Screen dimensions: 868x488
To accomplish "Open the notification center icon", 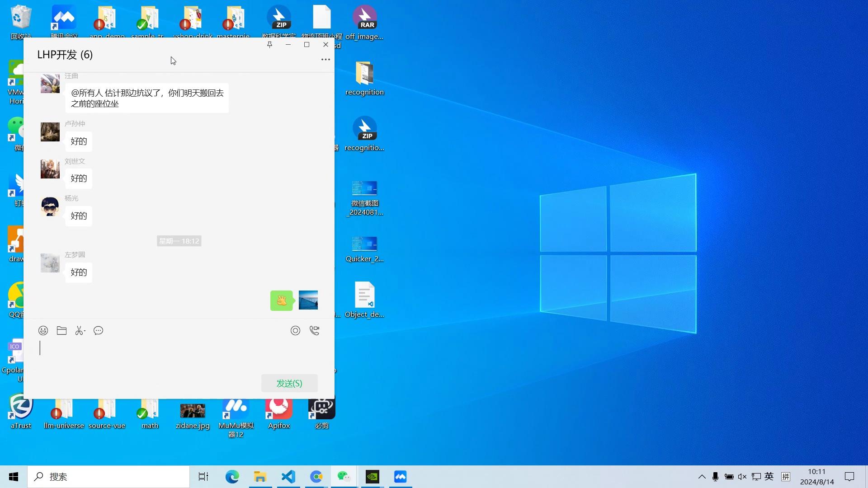I will tap(849, 477).
